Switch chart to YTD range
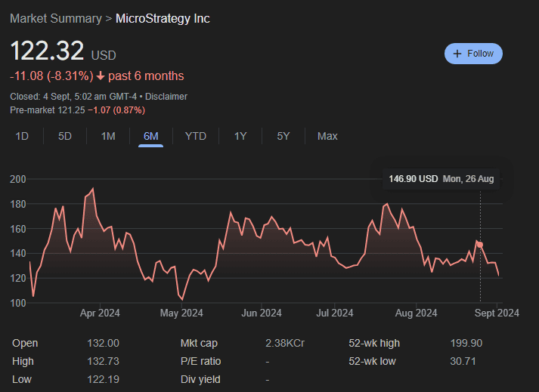This screenshot has height=392, width=539. [196, 136]
